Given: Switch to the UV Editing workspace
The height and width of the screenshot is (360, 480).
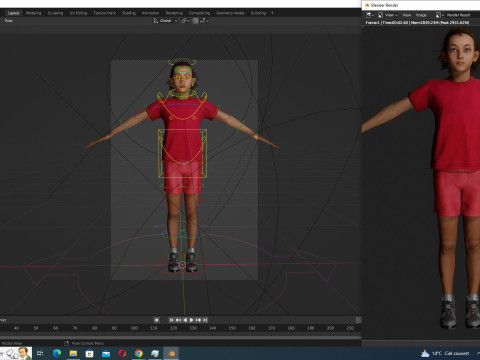Looking at the screenshot, I should pyautogui.click(x=78, y=13).
